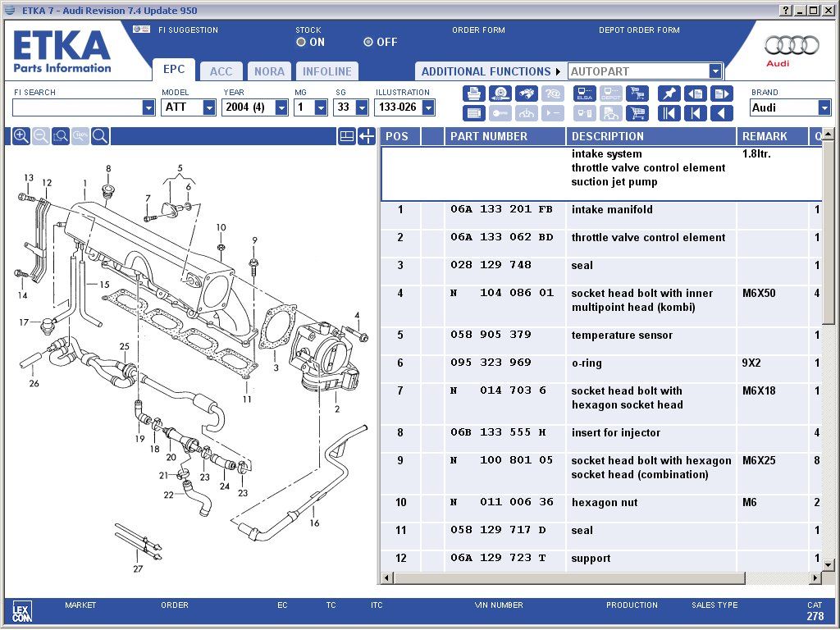Image resolution: width=840 pixels, height=630 pixels.
Task: Turn stock ON radio button
Action: (301, 42)
